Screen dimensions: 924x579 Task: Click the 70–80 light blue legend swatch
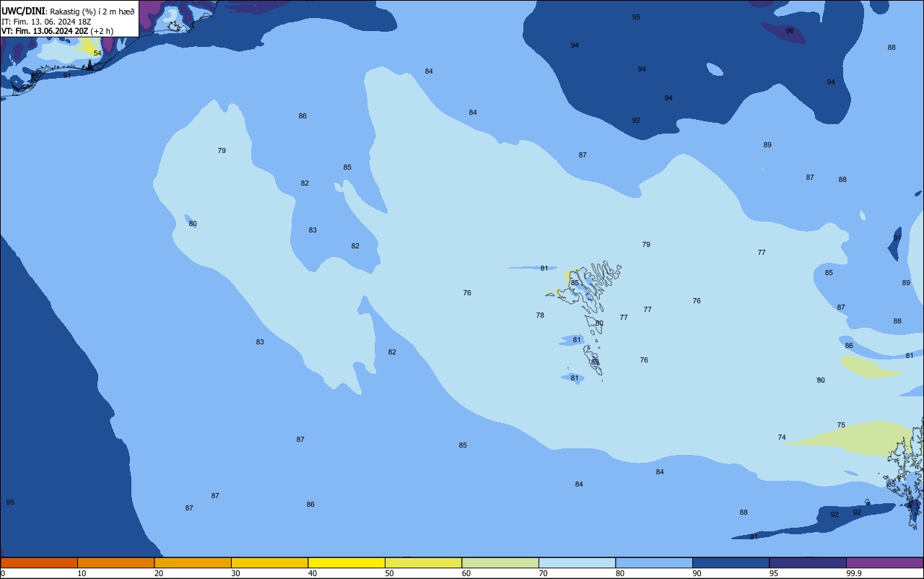pos(577,562)
